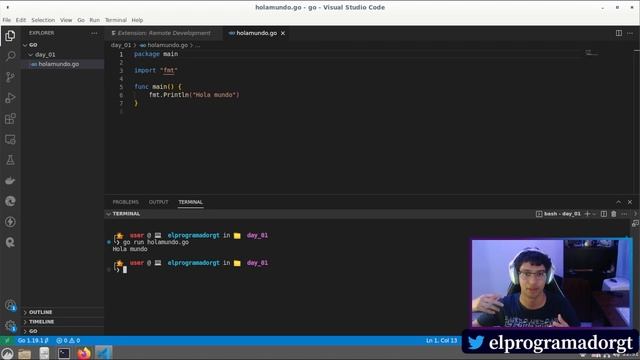Screen dimensions: 640x360
Task: Click the terminal input cursor line
Action: pyautogui.click(x=125, y=269)
